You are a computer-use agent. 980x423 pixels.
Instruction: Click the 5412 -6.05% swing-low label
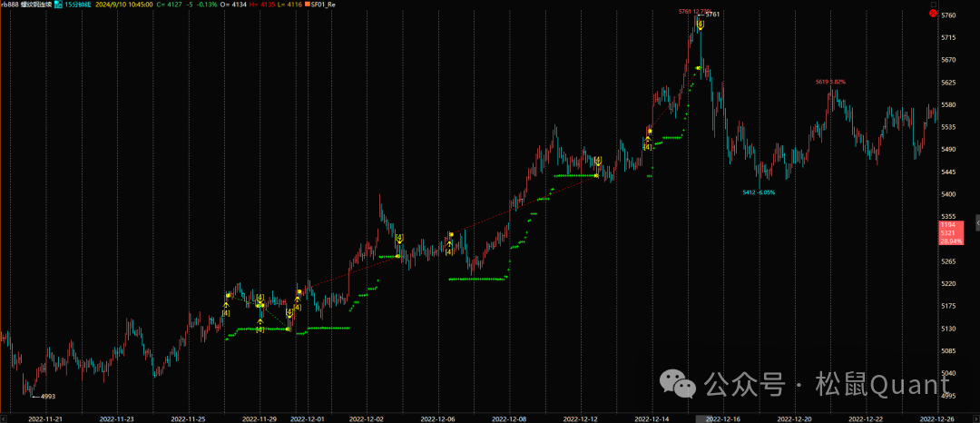pyautogui.click(x=759, y=192)
